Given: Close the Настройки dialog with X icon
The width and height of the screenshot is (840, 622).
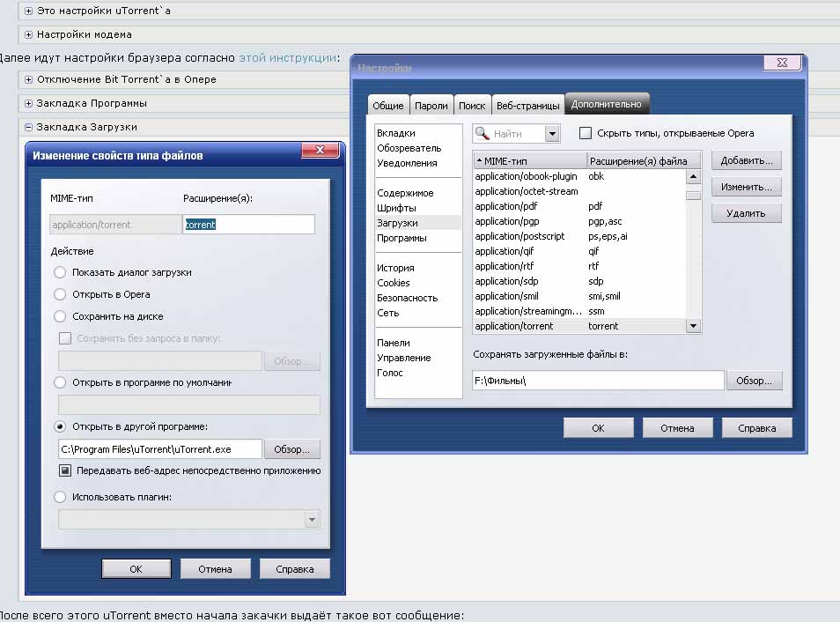Looking at the screenshot, I should tap(782, 64).
